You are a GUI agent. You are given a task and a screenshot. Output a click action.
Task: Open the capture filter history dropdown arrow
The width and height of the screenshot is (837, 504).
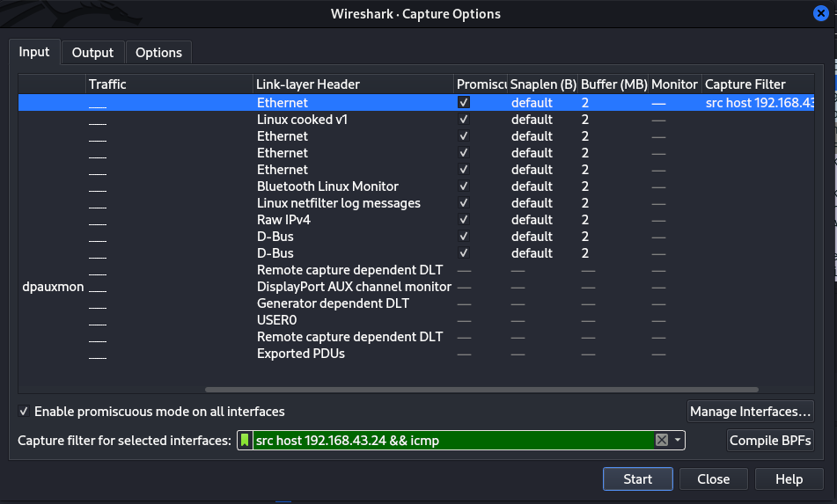pyautogui.click(x=678, y=441)
